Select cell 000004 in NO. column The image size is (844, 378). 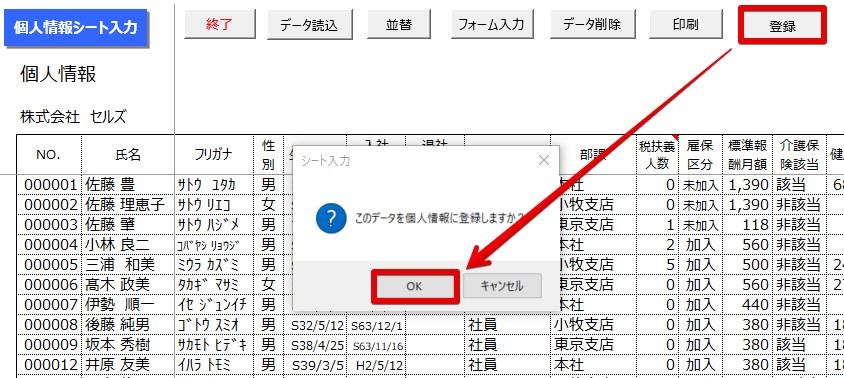click(x=49, y=244)
